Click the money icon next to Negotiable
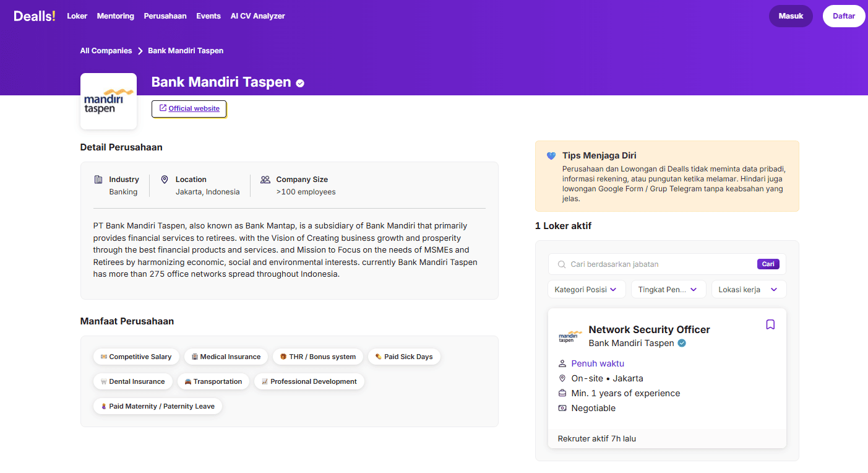The height and width of the screenshot is (473, 868). point(562,408)
